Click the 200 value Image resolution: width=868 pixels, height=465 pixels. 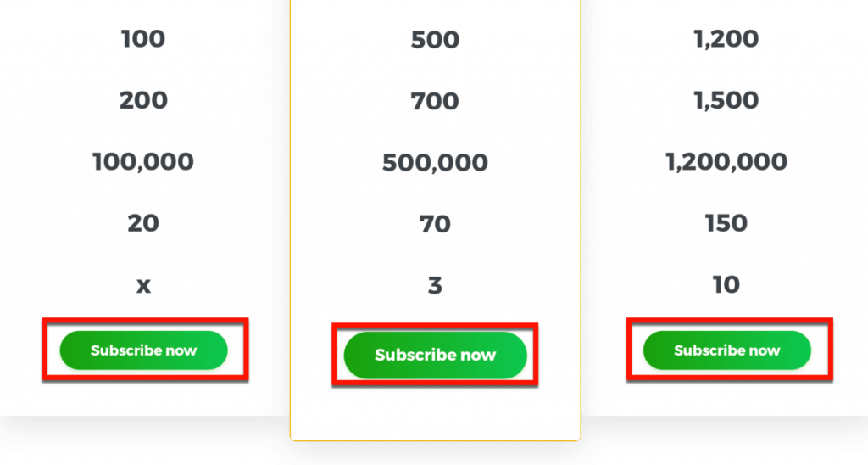click(143, 100)
